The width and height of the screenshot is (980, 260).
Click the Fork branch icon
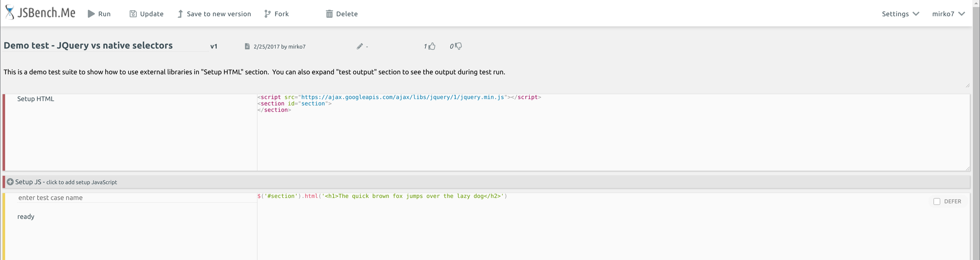click(x=267, y=14)
